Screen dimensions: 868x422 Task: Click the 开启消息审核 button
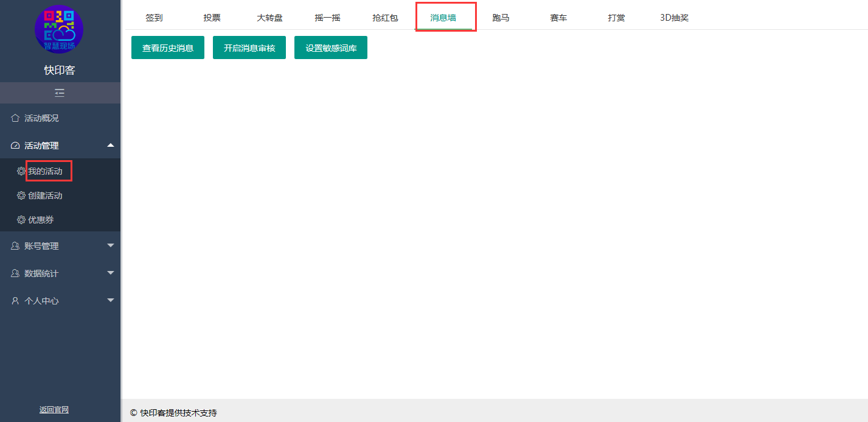point(249,47)
